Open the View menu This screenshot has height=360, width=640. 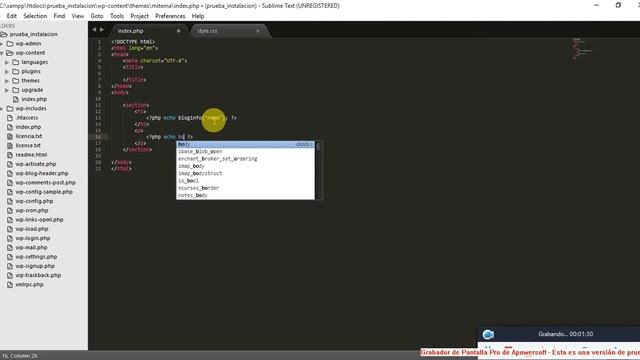(78, 16)
